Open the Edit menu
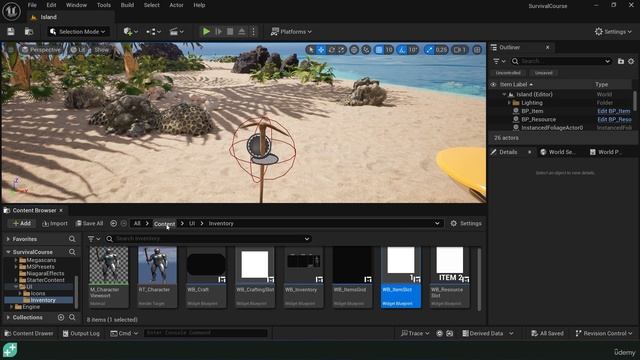The height and width of the screenshot is (360, 640). click(x=51, y=5)
